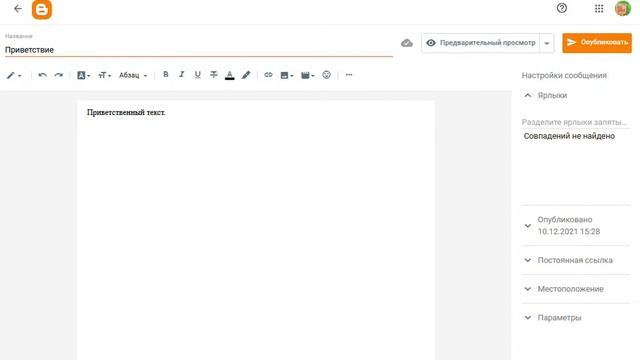The width and height of the screenshot is (640, 360).
Task: Expand the Опубликовано date section
Action: 576,226
